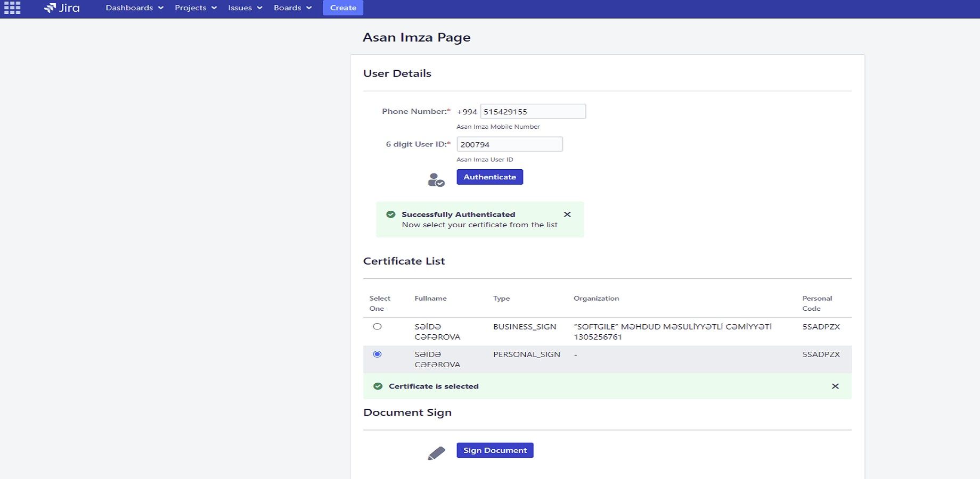Click the user authentication icon beside Authenticate
Screen dimensions: 980x479
(436, 180)
